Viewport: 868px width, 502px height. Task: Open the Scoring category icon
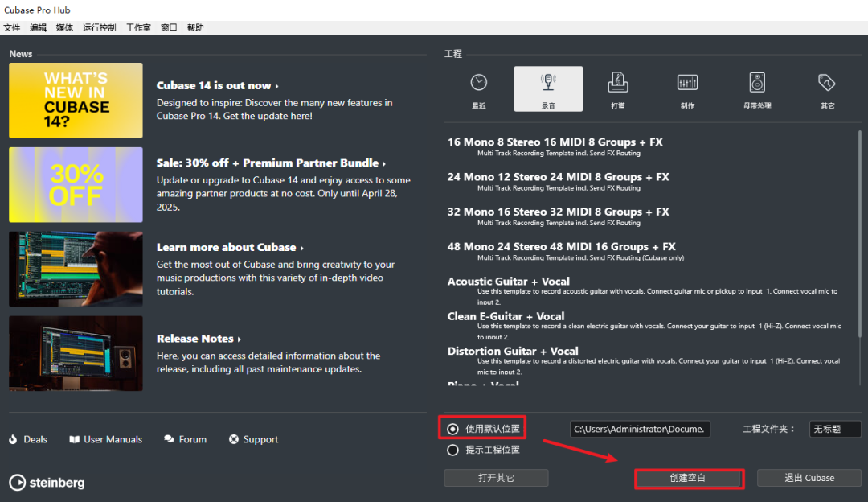(617, 83)
